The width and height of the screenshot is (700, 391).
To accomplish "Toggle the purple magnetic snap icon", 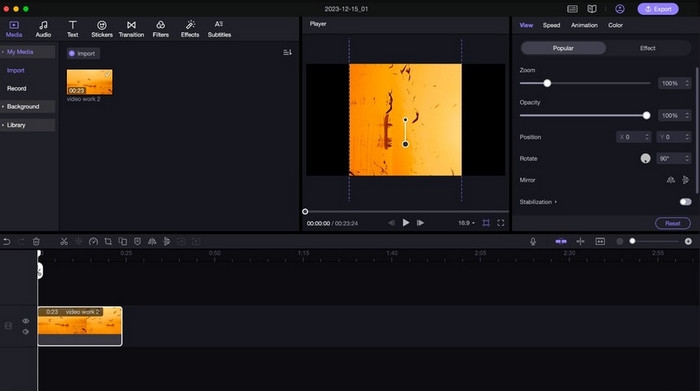I will (561, 241).
